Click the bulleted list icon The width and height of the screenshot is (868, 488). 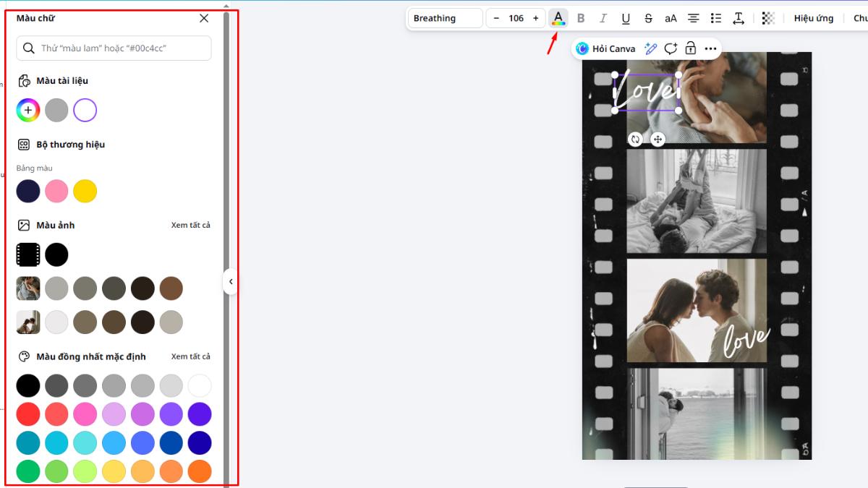coord(716,18)
